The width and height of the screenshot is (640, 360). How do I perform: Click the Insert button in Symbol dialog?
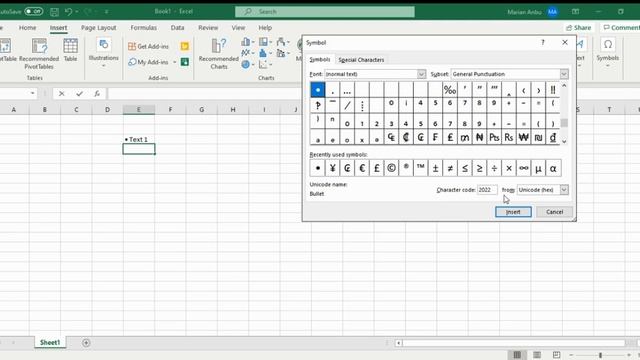click(513, 212)
